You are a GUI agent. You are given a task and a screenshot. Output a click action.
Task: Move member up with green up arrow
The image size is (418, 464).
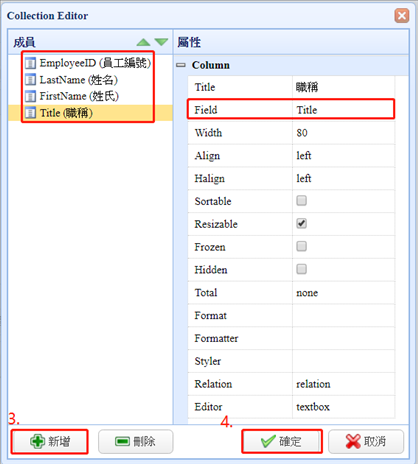click(x=144, y=42)
